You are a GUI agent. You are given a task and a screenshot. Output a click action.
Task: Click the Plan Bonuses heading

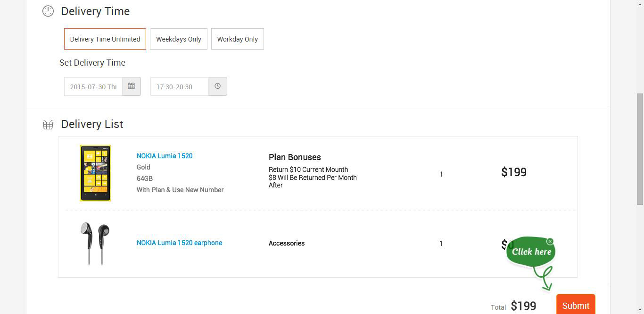click(295, 157)
